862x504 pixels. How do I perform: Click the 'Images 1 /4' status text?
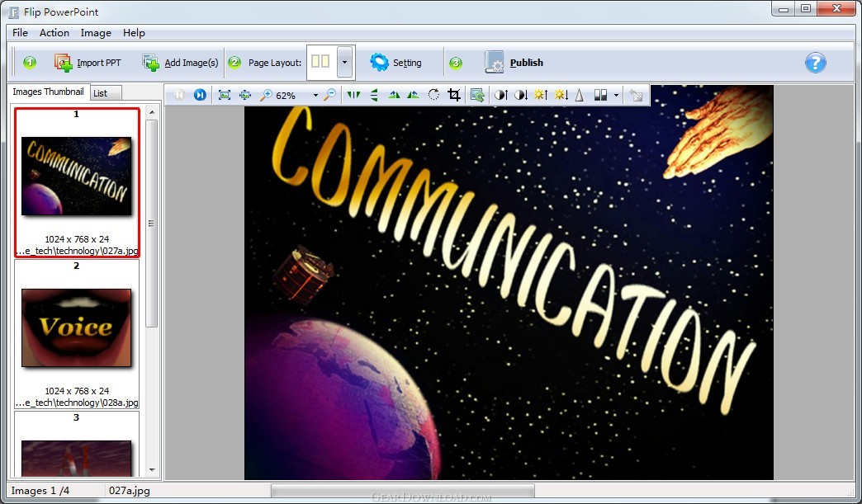coord(40,491)
